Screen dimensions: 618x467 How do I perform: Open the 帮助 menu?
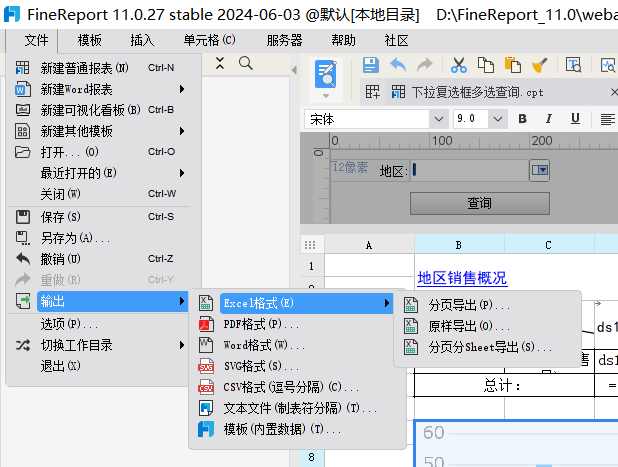point(343,40)
